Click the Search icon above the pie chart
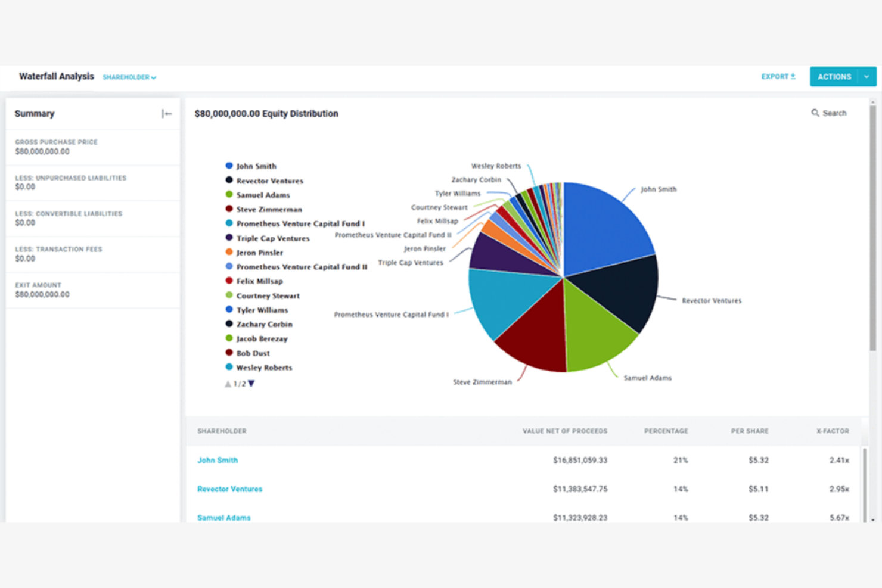 (x=816, y=113)
